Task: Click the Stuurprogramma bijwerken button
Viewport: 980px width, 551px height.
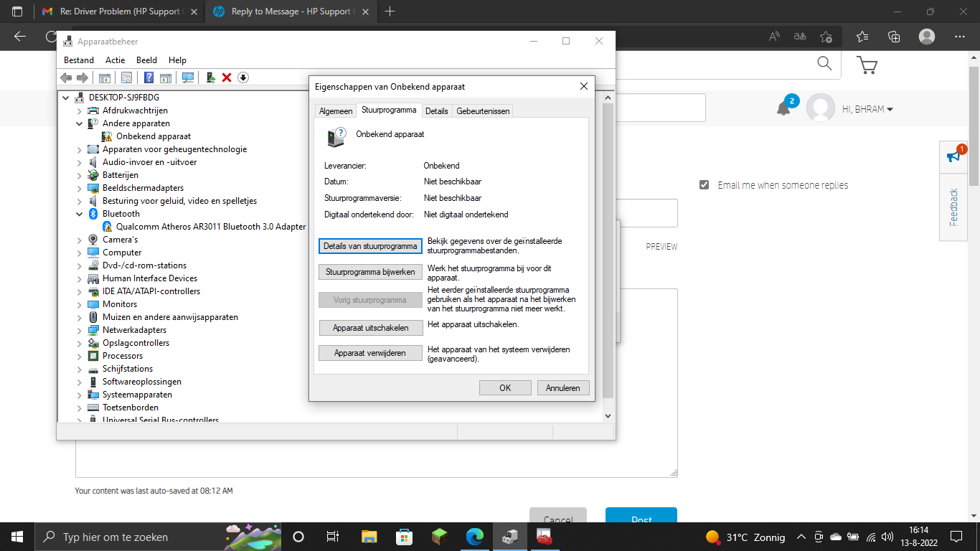Action: pos(370,272)
